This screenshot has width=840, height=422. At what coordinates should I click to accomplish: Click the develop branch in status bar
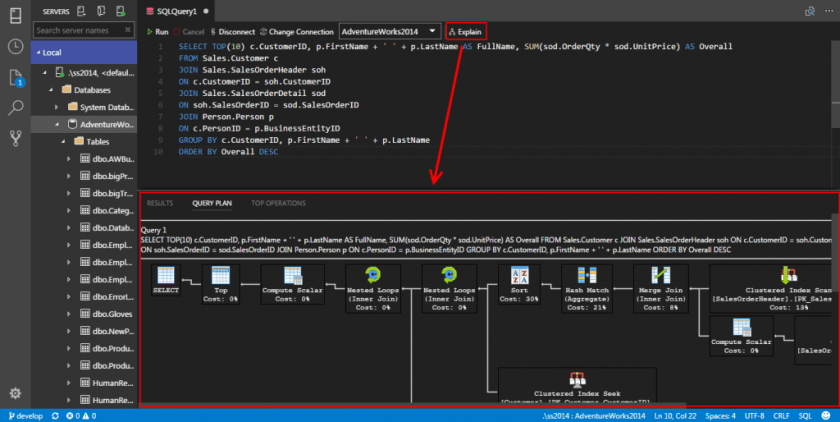click(x=26, y=416)
